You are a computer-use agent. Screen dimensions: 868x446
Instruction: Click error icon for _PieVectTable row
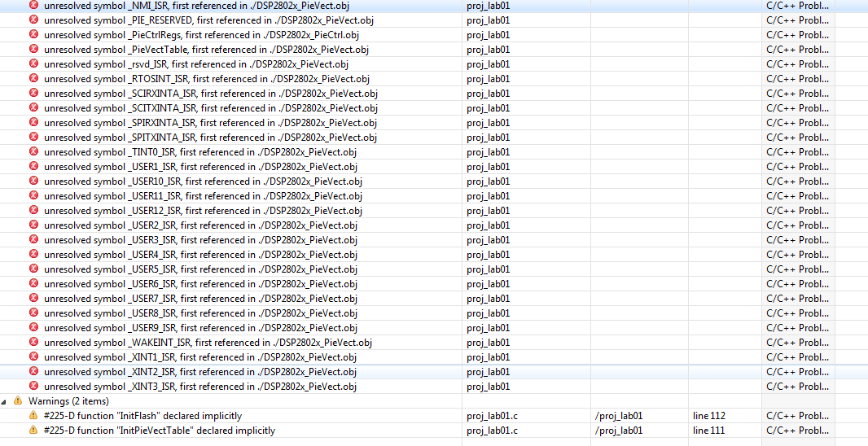(x=33, y=50)
